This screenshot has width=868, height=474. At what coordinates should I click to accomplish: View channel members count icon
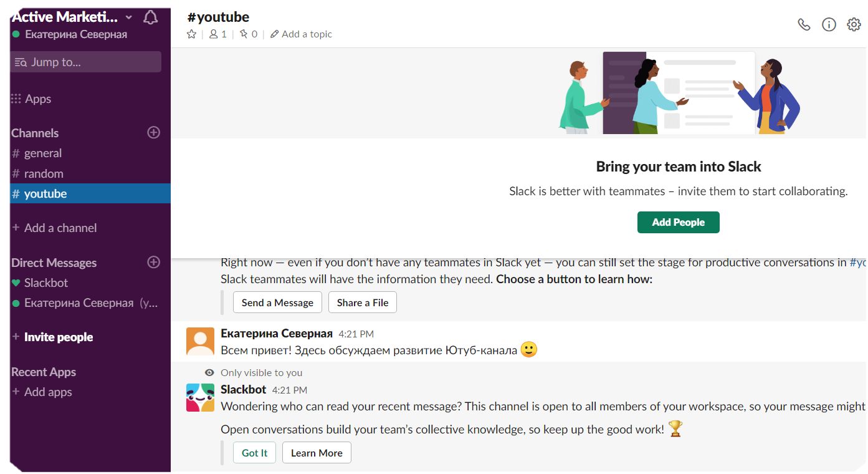217,34
